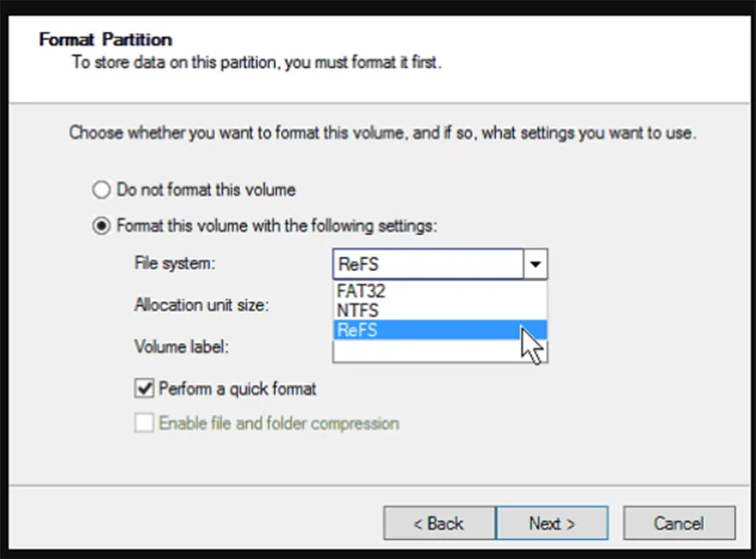Viewport: 756px width, 559px height.
Task: Click the 'File system:' label
Action: point(175,263)
